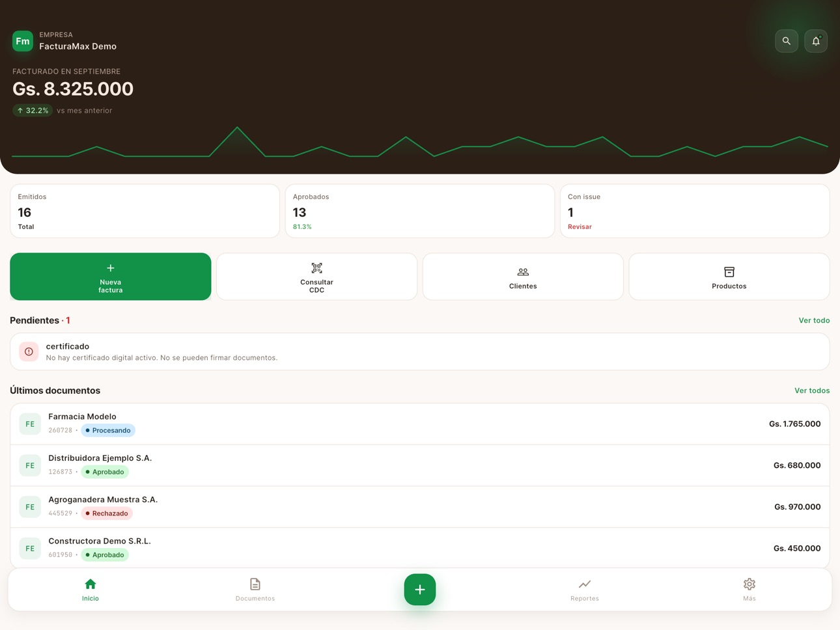Click the 81.3% approval rate

(x=302, y=227)
